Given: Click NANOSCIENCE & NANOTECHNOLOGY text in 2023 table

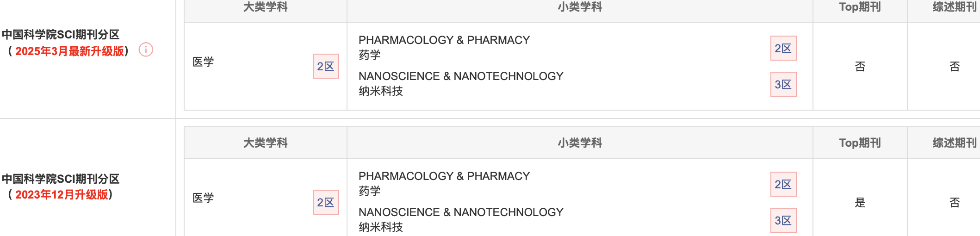Looking at the screenshot, I should (x=461, y=212).
